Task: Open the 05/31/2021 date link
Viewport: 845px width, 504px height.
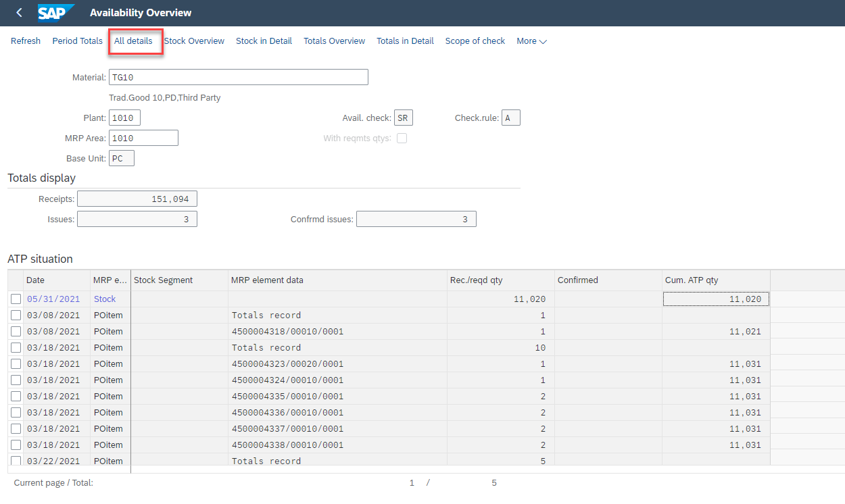Action: [x=53, y=299]
